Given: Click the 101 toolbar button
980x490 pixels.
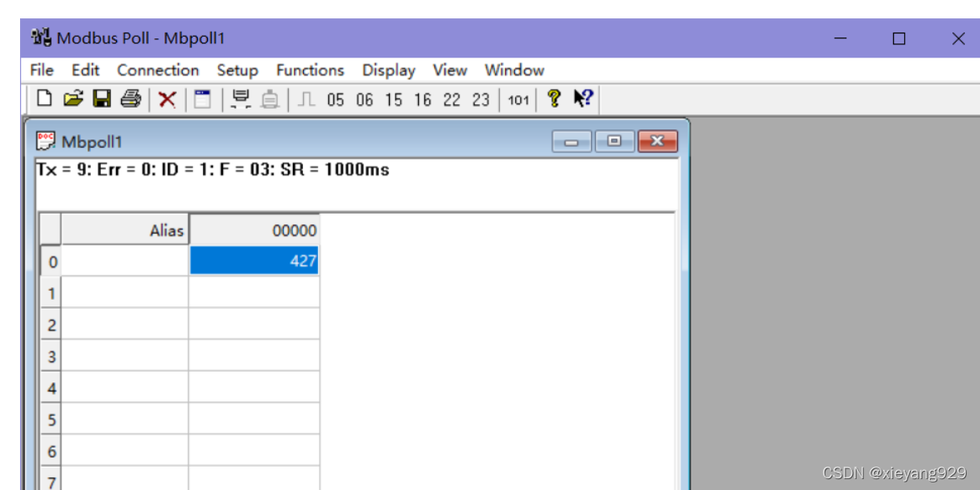Looking at the screenshot, I should [518, 100].
